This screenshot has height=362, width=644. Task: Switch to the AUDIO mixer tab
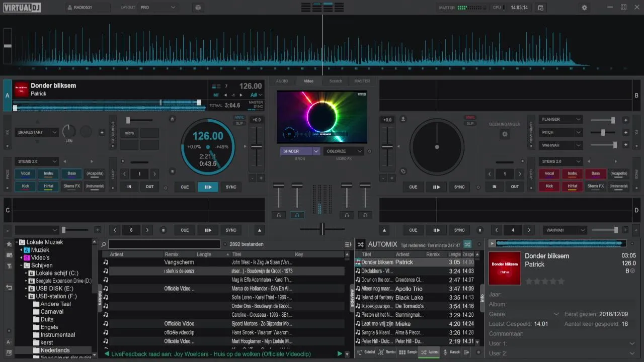[x=282, y=81]
